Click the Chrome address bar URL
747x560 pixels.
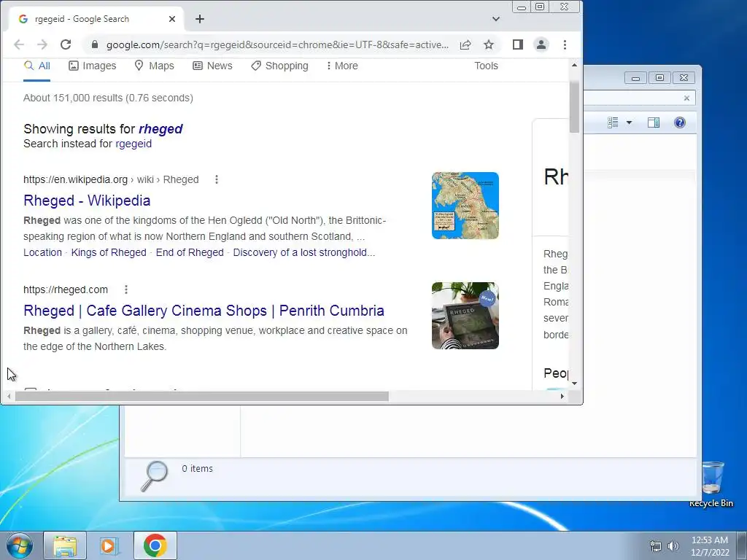pos(277,44)
